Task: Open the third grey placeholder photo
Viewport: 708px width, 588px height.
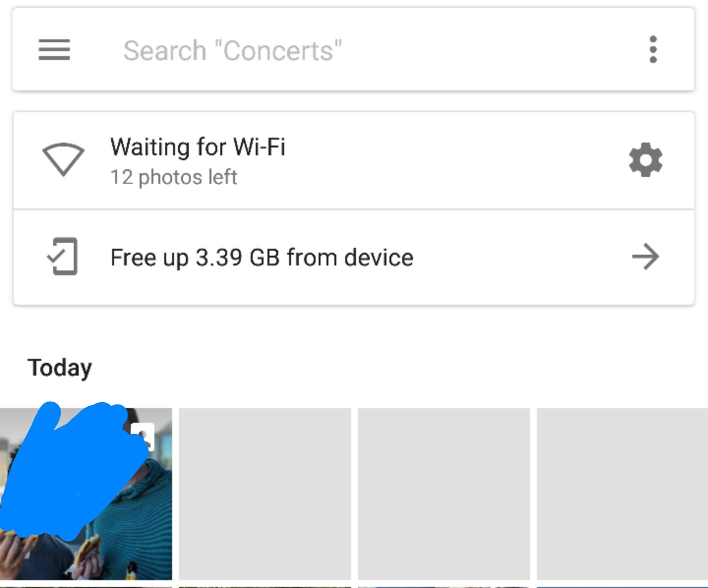Action: click(444, 494)
